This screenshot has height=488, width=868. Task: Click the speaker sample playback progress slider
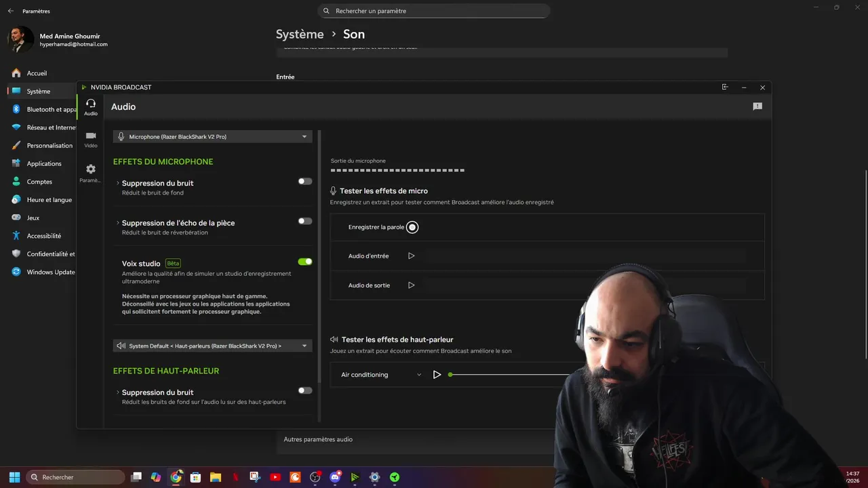point(510,375)
